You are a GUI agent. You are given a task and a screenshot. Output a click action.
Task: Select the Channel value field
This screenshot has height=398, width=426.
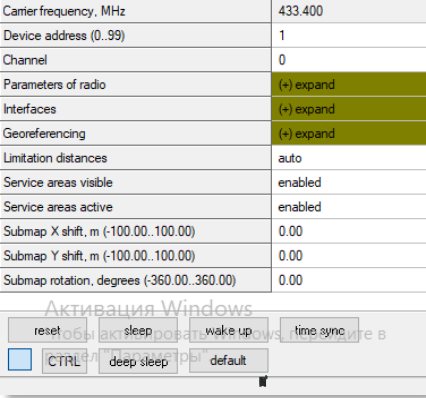[349, 60]
